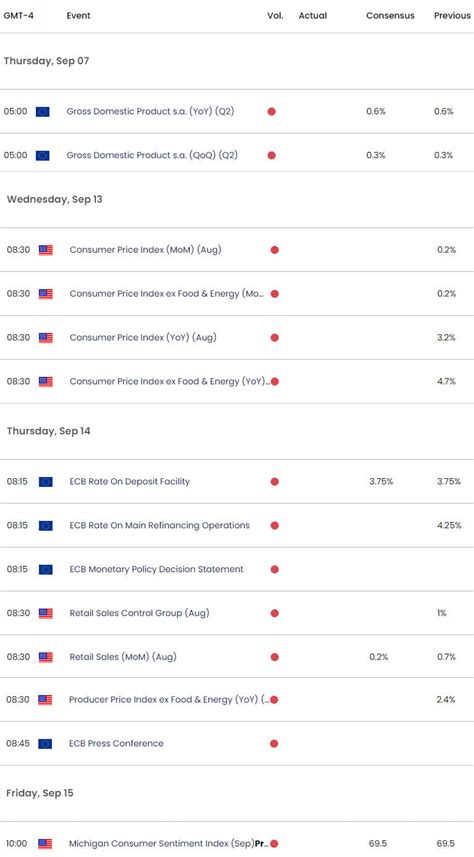Select the Vol. column header
The height and width of the screenshot is (857, 474).
click(x=275, y=15)
